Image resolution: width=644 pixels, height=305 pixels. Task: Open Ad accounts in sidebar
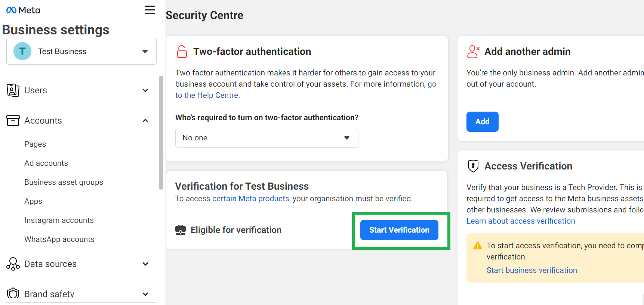46,163
